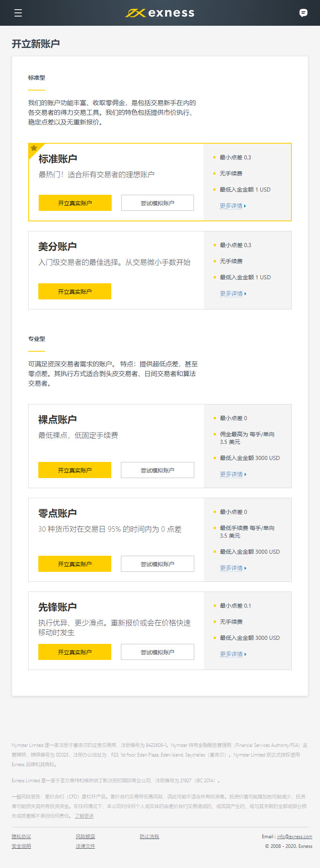Click the 标准账户 card title
The height and width of the screenshot is (868, 320).
click(58, 159)
